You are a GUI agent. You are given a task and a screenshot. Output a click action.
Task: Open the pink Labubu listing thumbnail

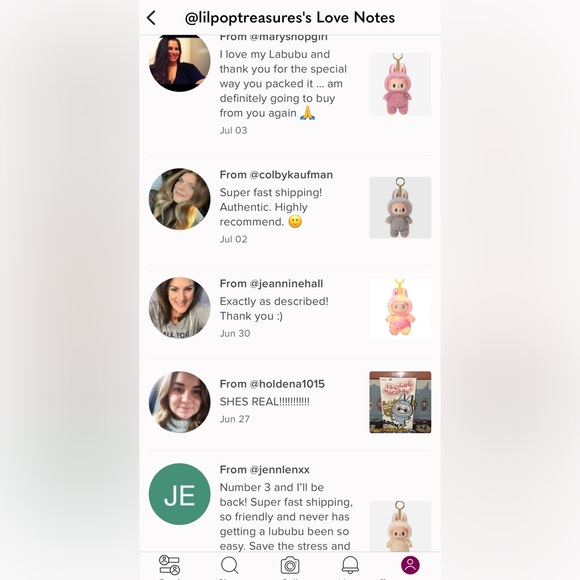coord(400,84)
